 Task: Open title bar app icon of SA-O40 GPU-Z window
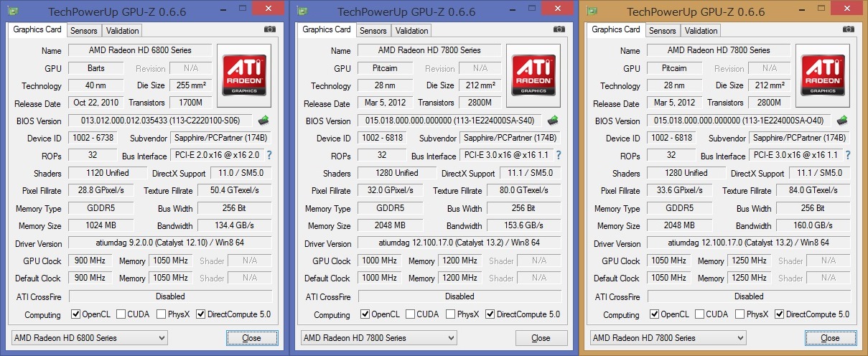tap(592, 11)
